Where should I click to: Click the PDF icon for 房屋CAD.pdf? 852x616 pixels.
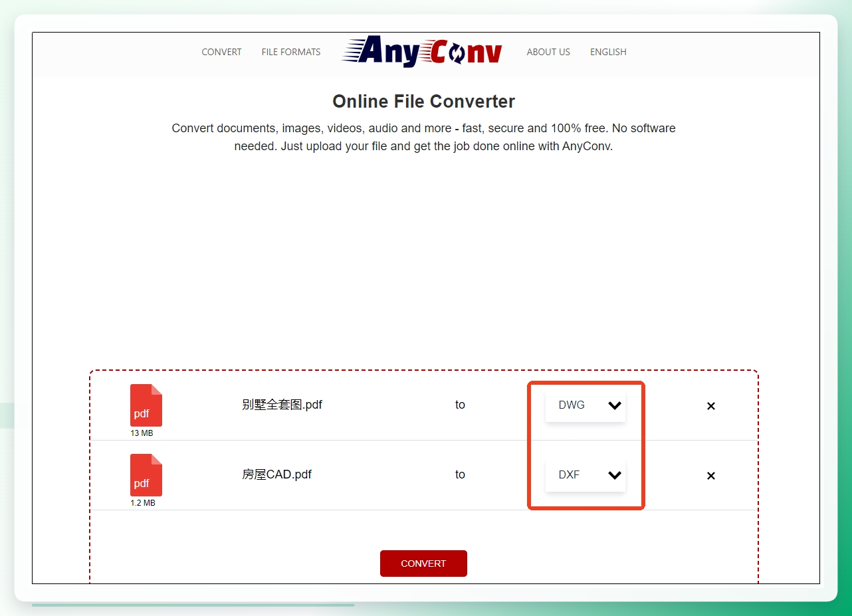coord(146,475)
